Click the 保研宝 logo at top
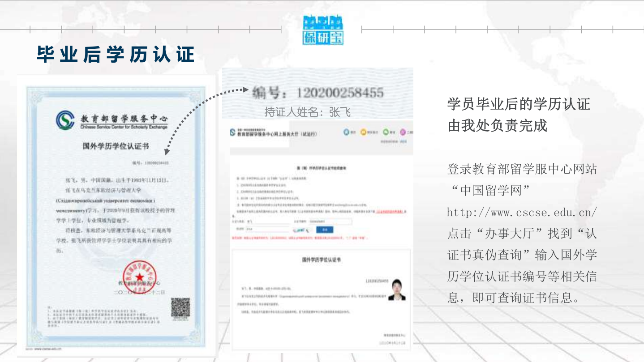 [323, 30]
